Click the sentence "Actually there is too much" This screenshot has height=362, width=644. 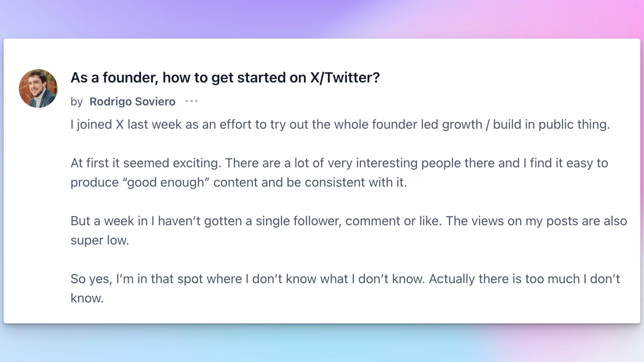(x=504, y=279)
